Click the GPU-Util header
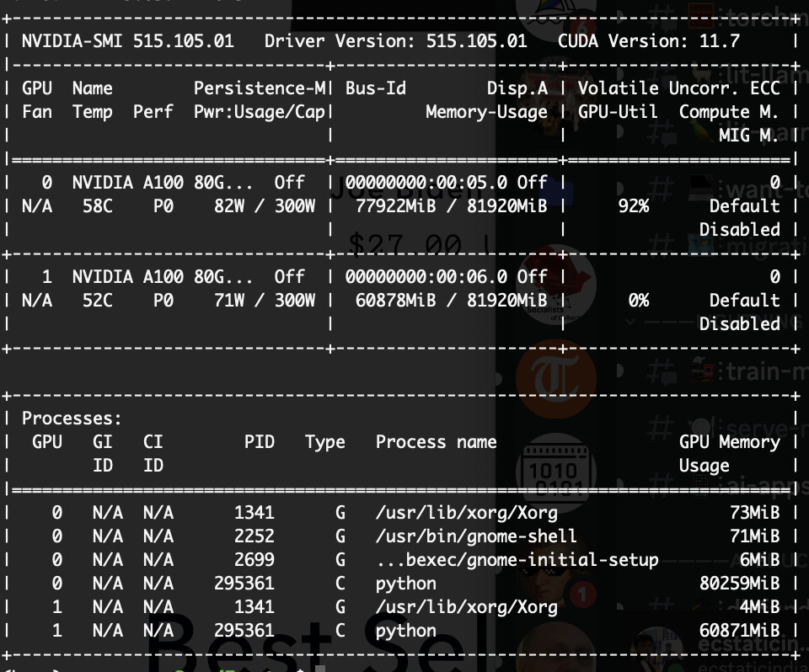The width and height of the screenshot is (809, 672). (x=618, y=112)
